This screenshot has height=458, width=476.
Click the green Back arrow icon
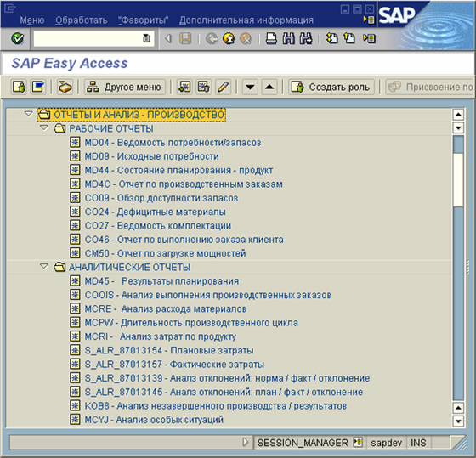212,38
